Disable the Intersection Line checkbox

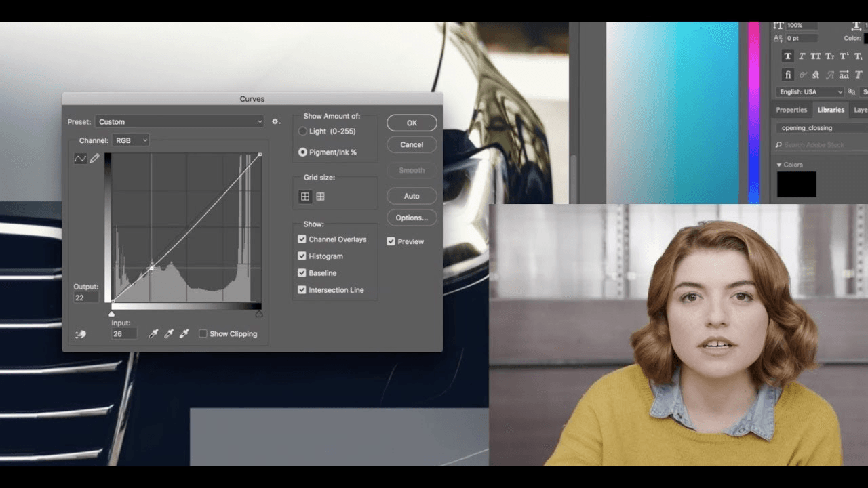[x=302, y=290]
